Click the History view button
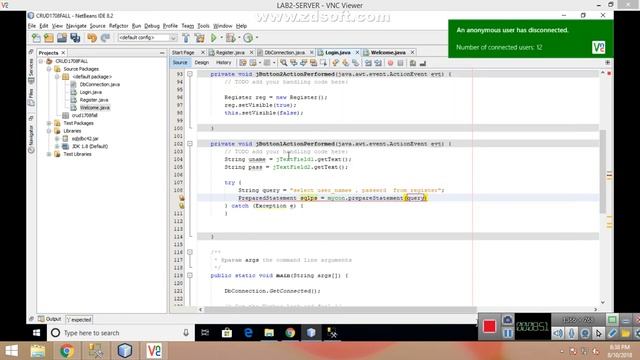 tap(223, 63)
